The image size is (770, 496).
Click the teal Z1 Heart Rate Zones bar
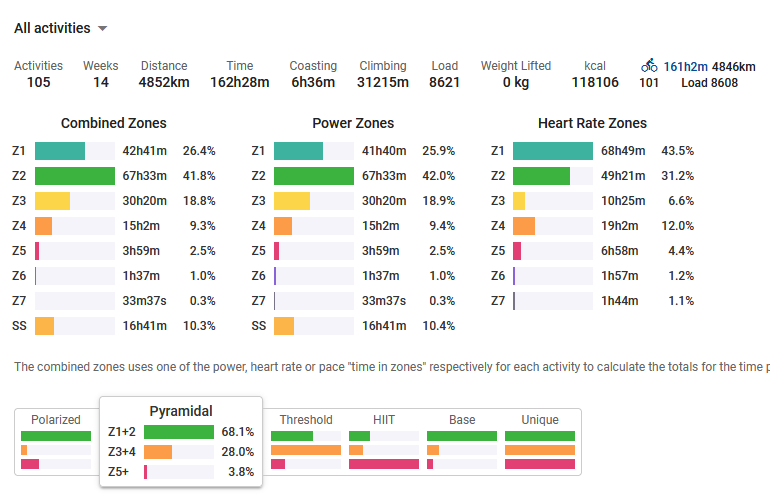click(553, 151)
